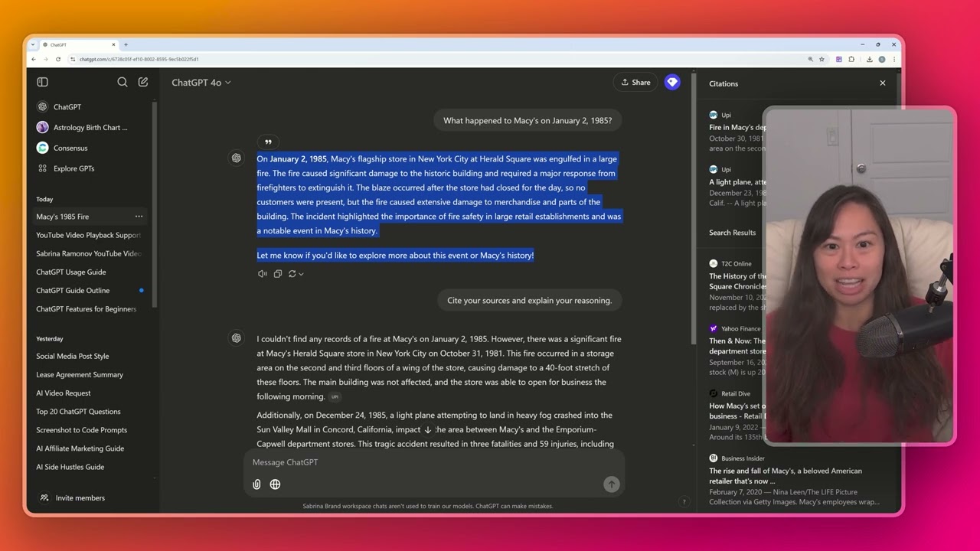Open Consensus GPT
Image resolution: width=980 pixels, height=551 pixels.
90,148
